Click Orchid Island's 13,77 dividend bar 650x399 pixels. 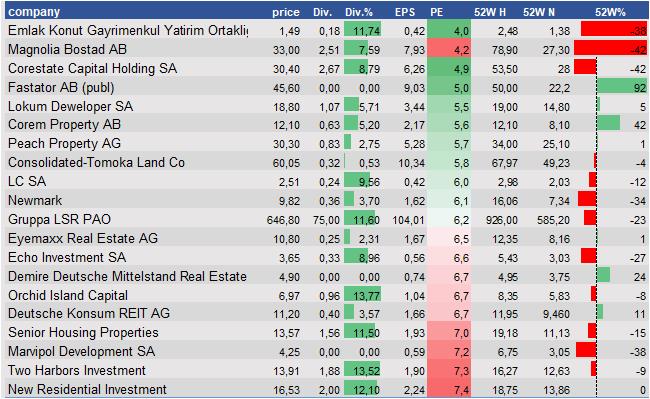pos(363,295)
